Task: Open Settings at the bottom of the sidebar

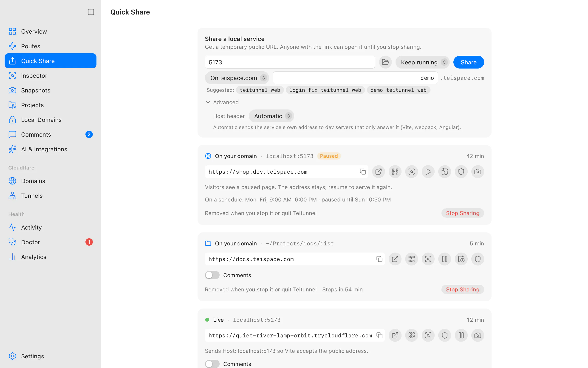Action: (50, 356)
